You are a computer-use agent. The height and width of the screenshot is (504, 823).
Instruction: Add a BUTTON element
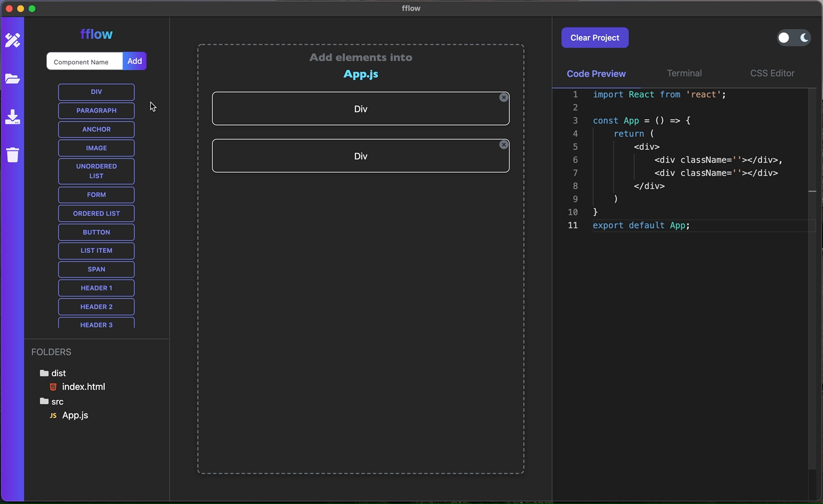tap(96, 232)
